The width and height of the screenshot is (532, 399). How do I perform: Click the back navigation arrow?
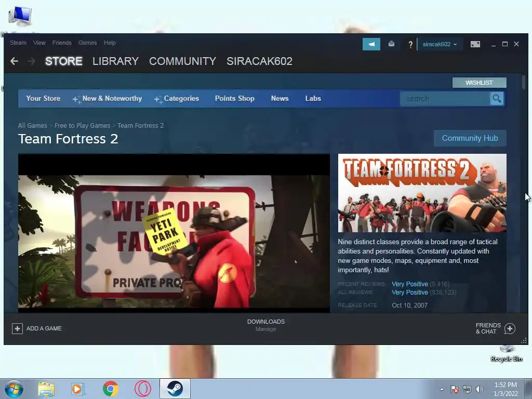(14, 61)
